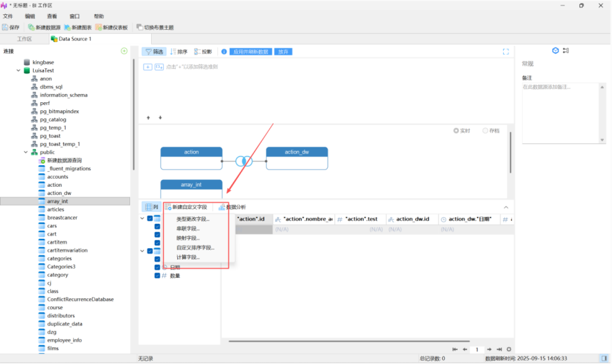Collapse the LuisaTest connection node

point(18,70)
